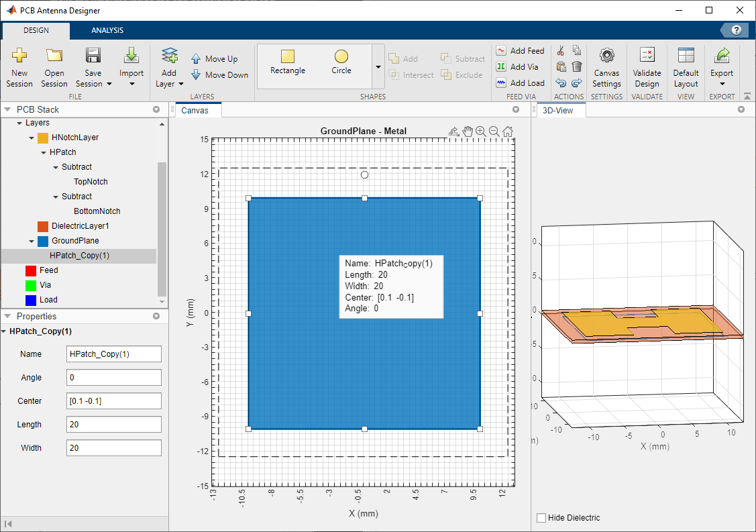756x532 pixels.
Task: Collapse the HNotchLayer node
Action: tap(32, 138)
